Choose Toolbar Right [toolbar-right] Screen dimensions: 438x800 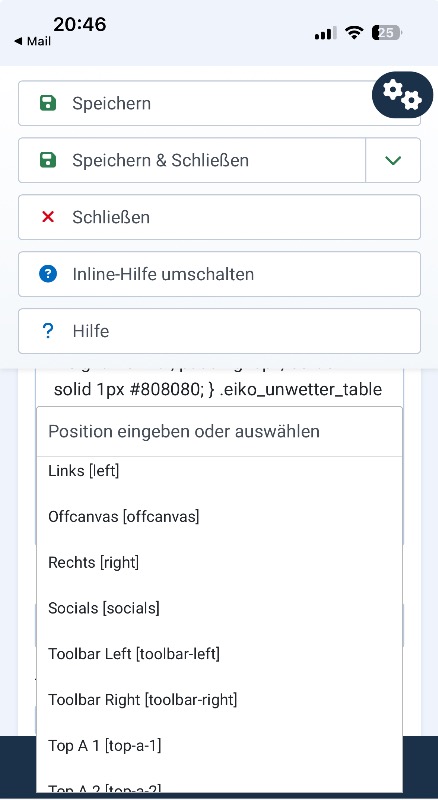[220, 700]
